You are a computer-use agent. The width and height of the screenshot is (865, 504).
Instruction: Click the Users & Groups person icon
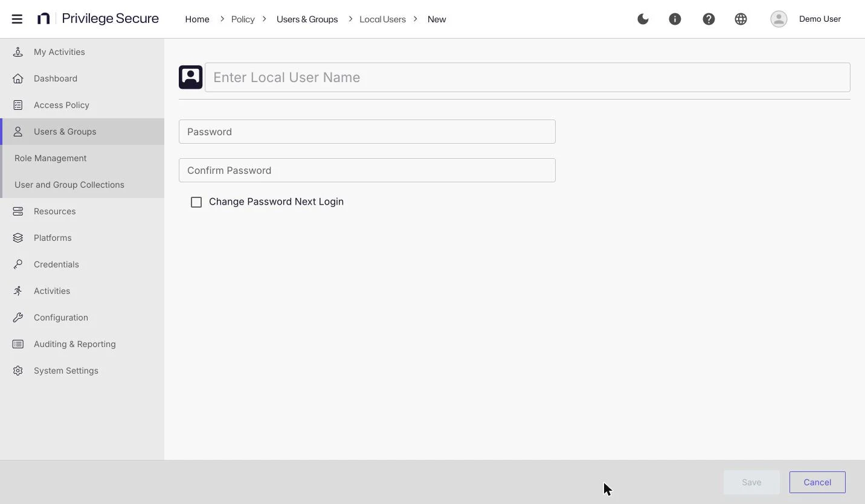click(x=18, y=132)
